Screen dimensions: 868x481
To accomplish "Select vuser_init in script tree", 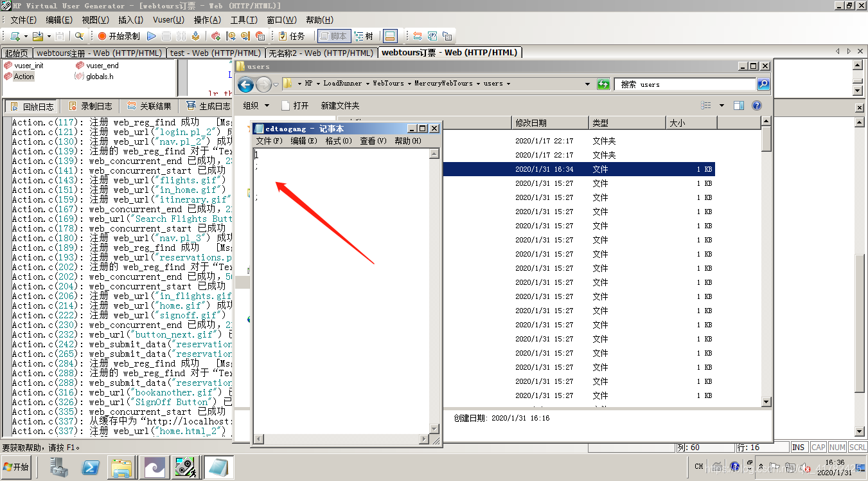I will [24, 66].
